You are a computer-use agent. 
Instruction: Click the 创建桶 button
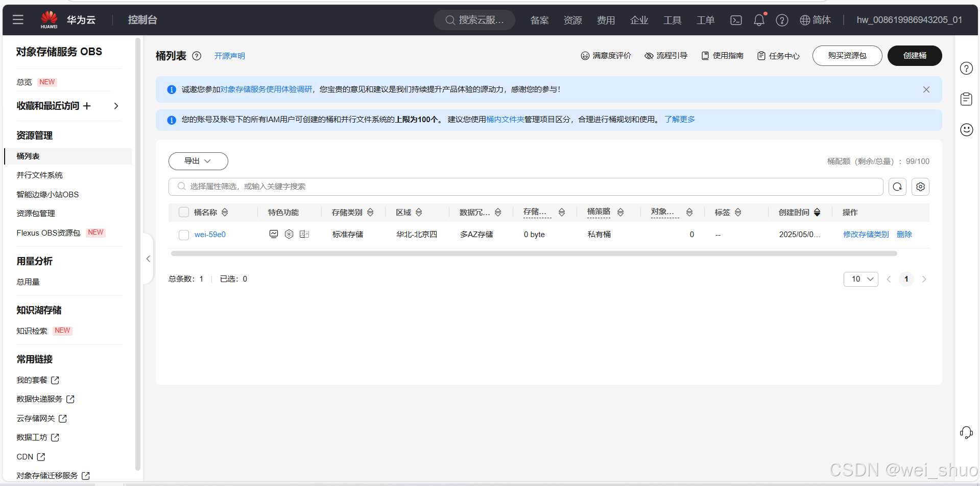[x=914, y=56]
